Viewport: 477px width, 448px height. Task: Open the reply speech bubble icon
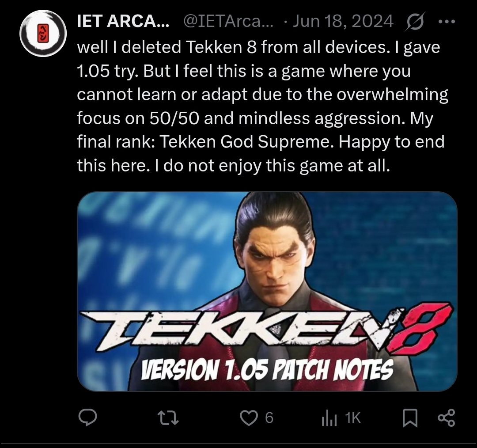87,418
